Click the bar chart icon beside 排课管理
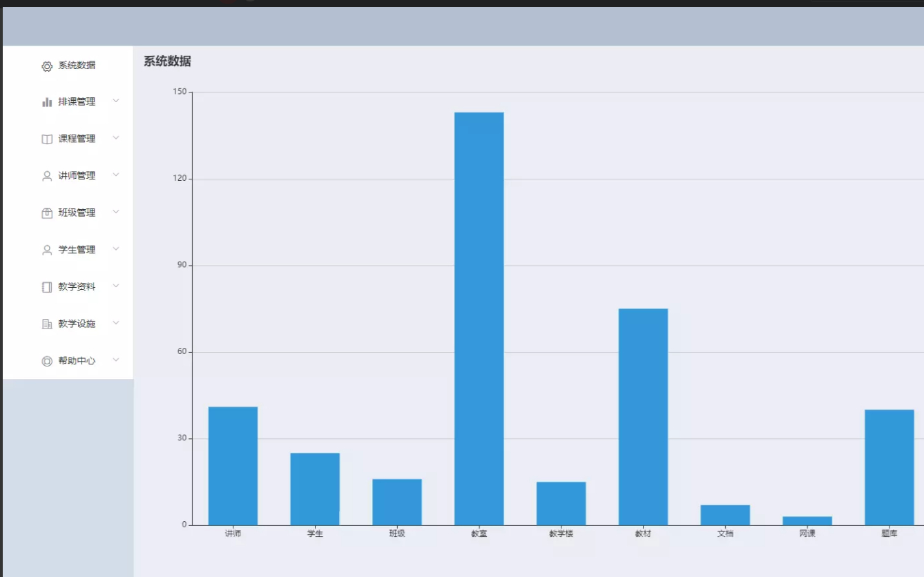This screenshot has width=924, height=577. (47, 102)
